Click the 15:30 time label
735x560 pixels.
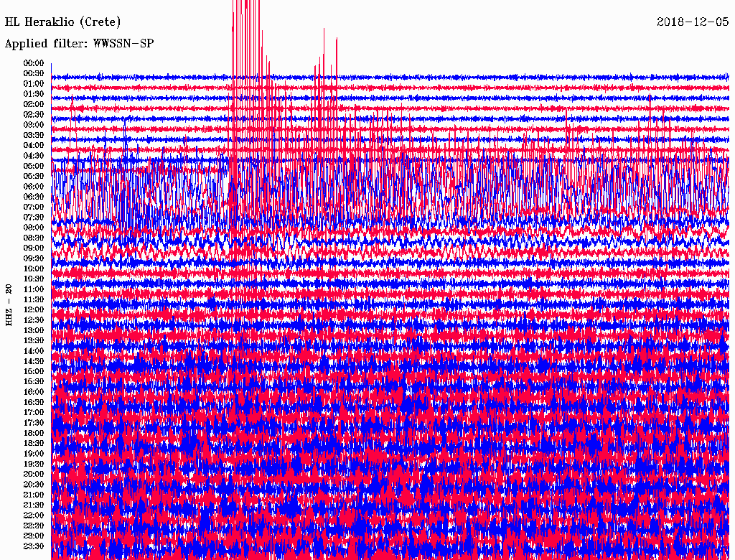click(x=34, y=382)
